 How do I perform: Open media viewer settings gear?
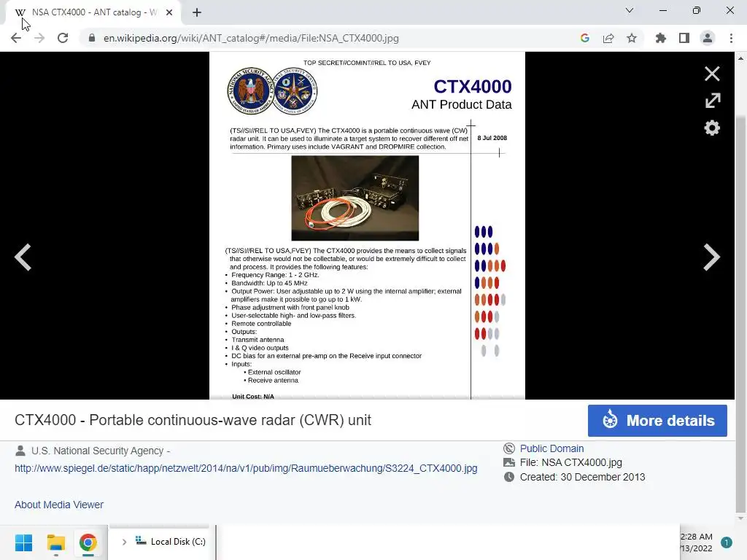pyautogui.click(x=712, y=128)
